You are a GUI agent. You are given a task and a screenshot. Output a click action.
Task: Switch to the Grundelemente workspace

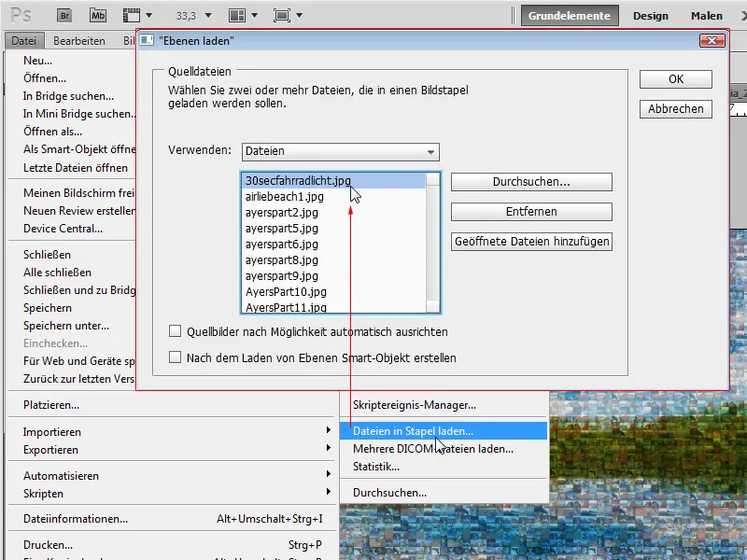click(569, 16)
